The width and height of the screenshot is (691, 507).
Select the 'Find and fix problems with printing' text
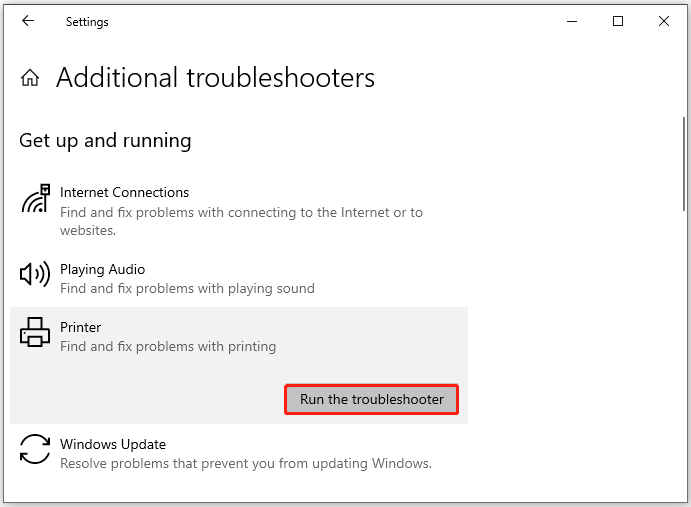coord(168,347)
